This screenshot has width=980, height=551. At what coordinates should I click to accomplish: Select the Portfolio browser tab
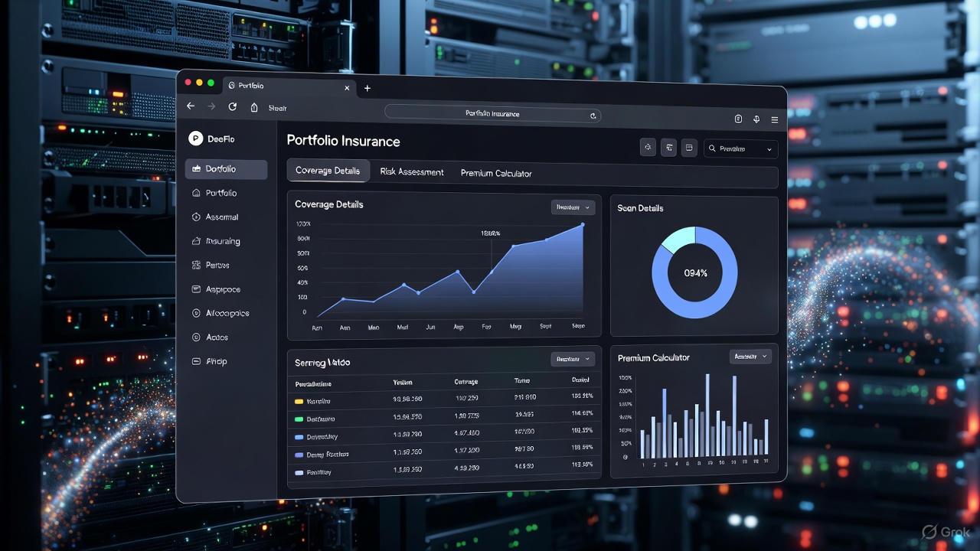click(x=289, y=86)
